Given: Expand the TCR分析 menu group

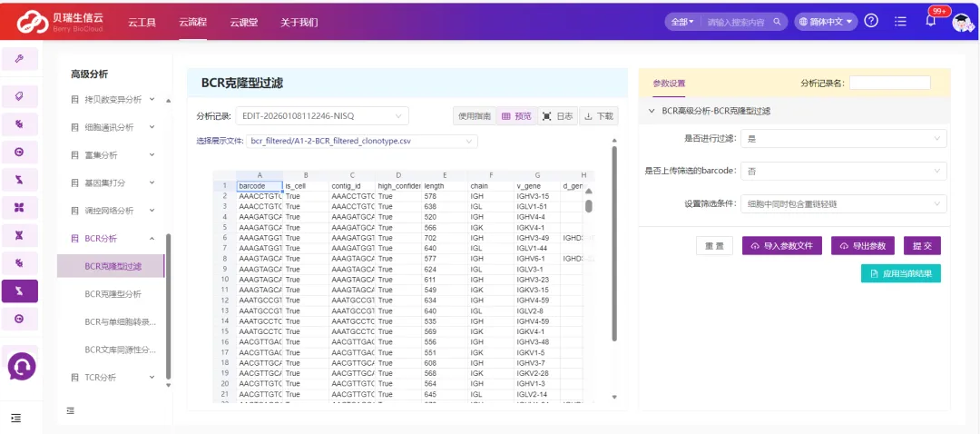Looking at the screenshot, I should click(x=113, y=377).
